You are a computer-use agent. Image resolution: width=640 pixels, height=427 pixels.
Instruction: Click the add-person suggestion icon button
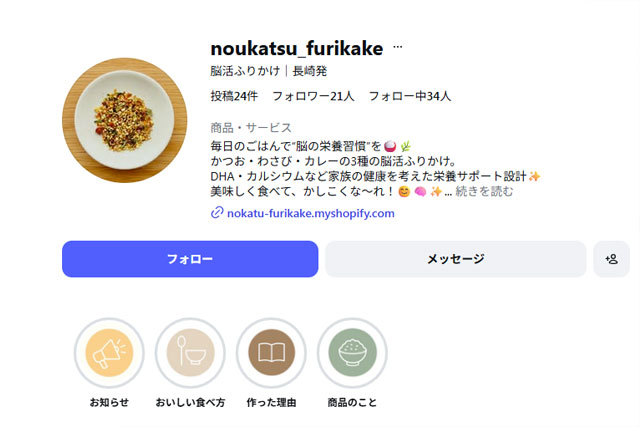[x=611, y=259]
